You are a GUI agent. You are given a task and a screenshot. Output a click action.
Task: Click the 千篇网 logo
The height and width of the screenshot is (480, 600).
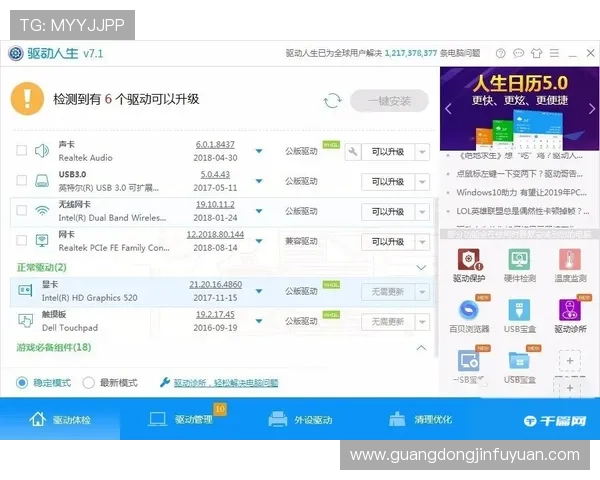555,421
